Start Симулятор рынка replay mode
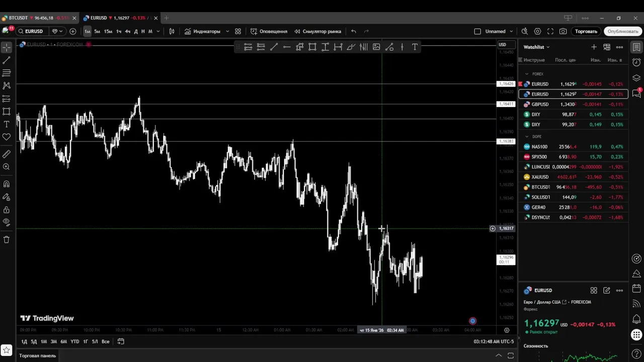Image resolution: width=644 pixels, height=362 pixels. click(x=318, y=31)
